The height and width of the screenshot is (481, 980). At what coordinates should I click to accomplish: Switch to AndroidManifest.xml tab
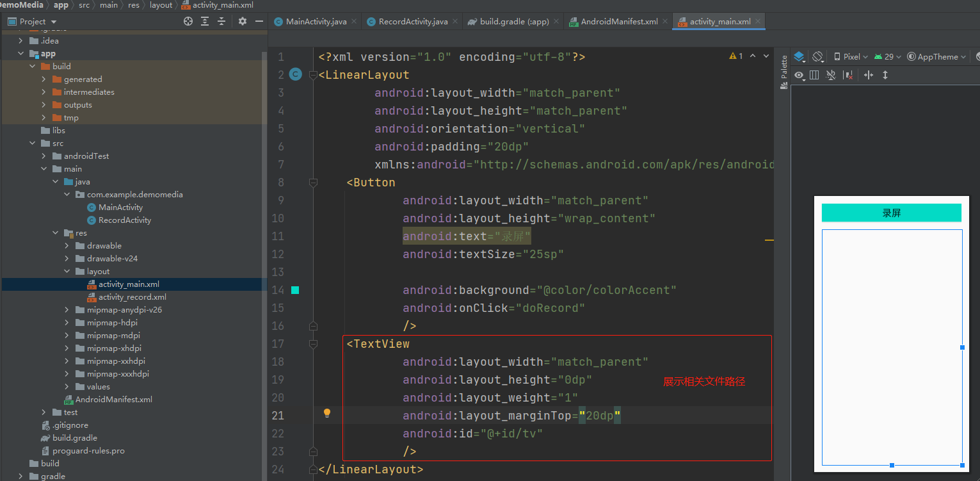[x=619, y=21]
